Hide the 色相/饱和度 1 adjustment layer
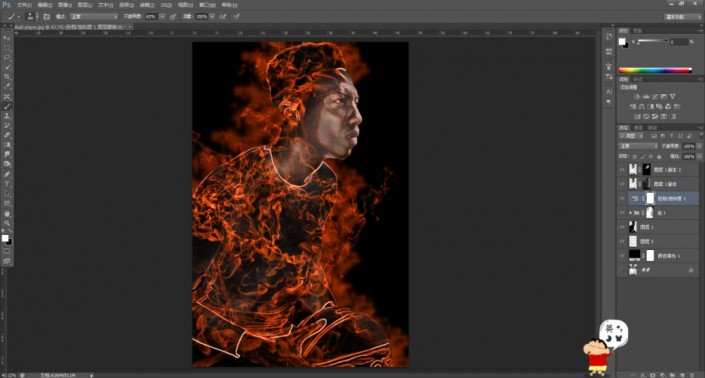This screenshot has height=378, width=705. coord(622,198)
